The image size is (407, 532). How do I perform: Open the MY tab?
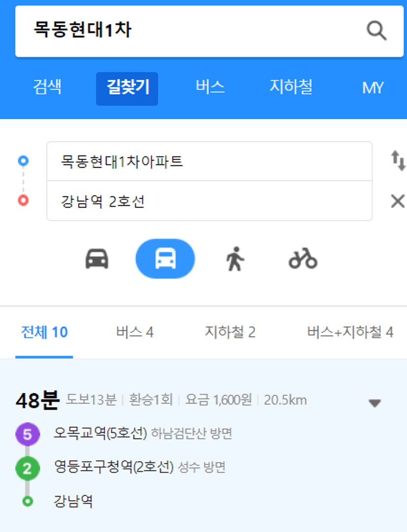[373, 88]
